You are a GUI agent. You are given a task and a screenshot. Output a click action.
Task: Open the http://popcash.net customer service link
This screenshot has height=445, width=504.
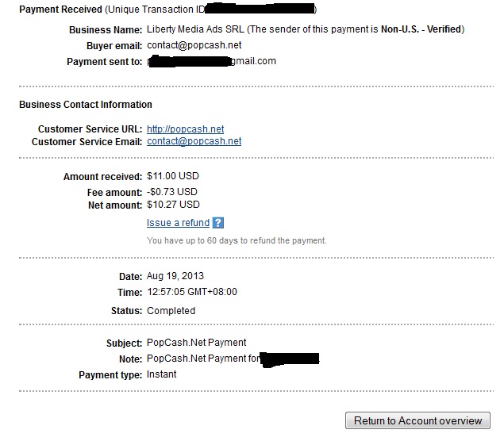point(185,129)
